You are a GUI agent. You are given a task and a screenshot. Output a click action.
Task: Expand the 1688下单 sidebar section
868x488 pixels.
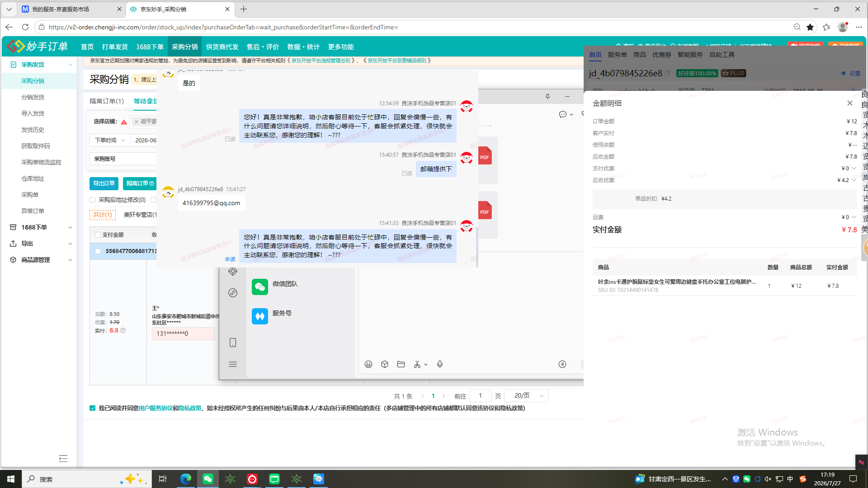[x=70, y=227]
